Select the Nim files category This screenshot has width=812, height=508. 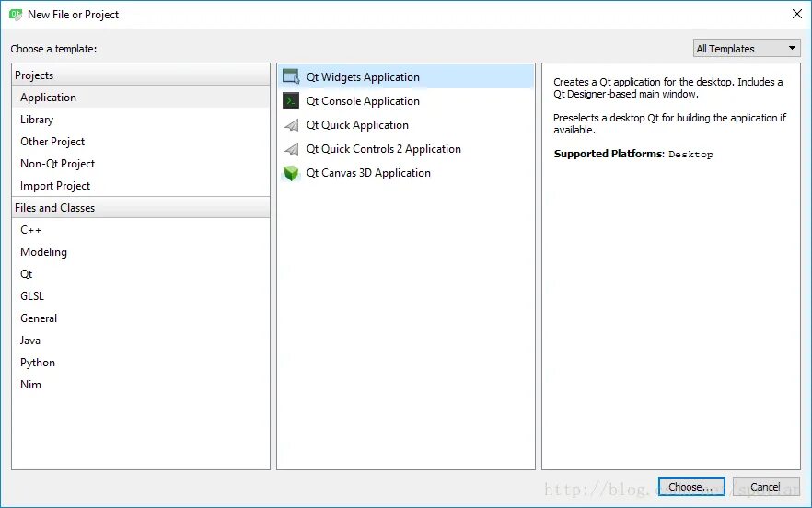click(141, 385)
